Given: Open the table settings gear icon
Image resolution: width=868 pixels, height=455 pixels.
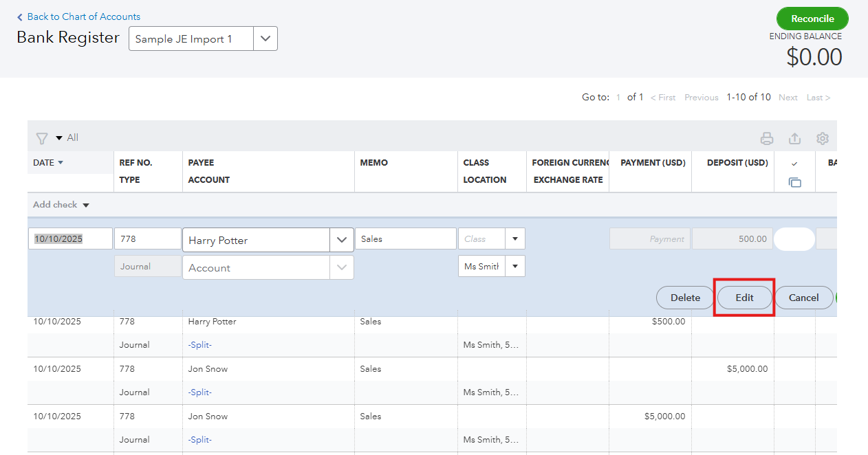Looking at the screenshot, I should tap(822, 139).
